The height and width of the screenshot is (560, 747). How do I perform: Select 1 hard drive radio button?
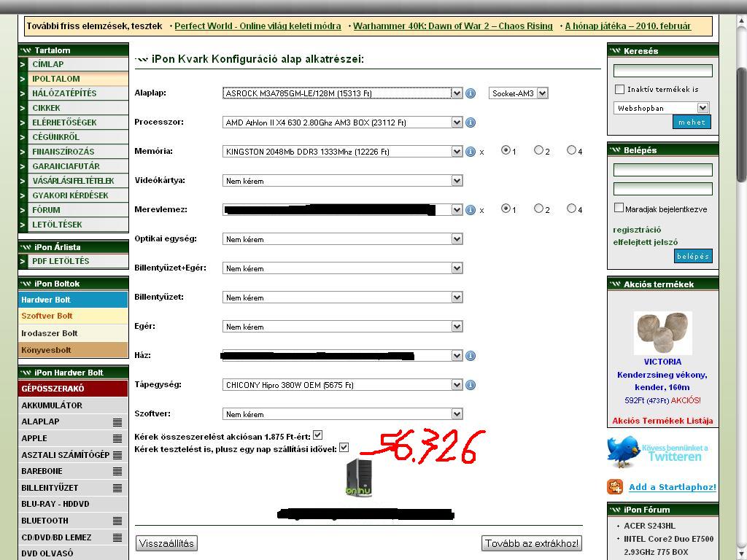pyautogui.click(x=506, y=208)
